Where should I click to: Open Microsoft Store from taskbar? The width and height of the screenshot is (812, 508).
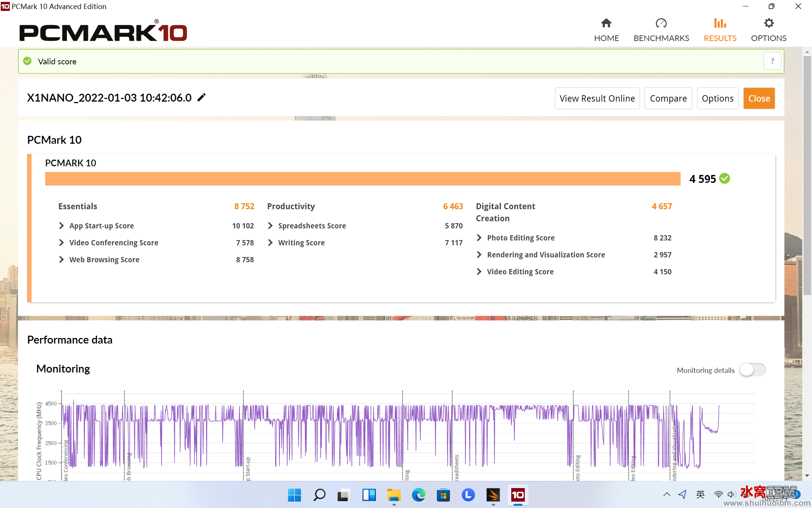(443, 495)
